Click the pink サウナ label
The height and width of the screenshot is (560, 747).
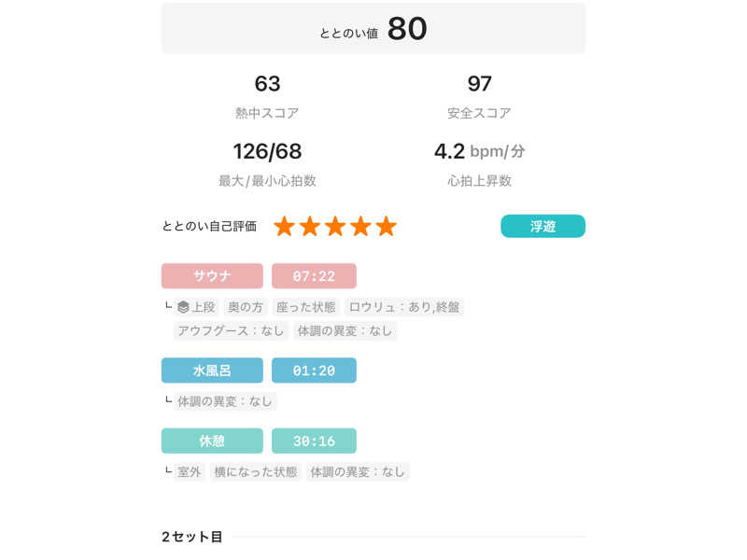(212, 276)
